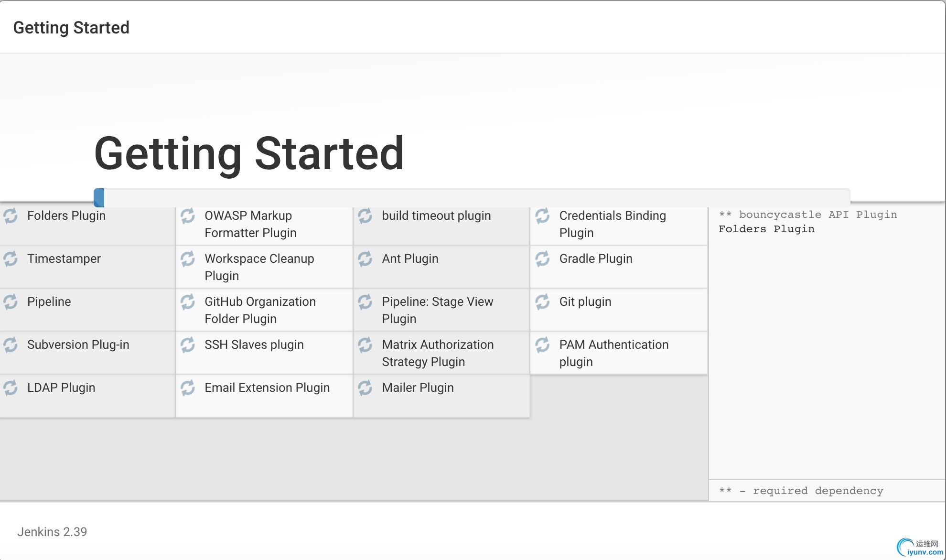Viewport: 946px width, 560px height.
Task: Click Email Extension Plugin text
Action: (268, 388)
